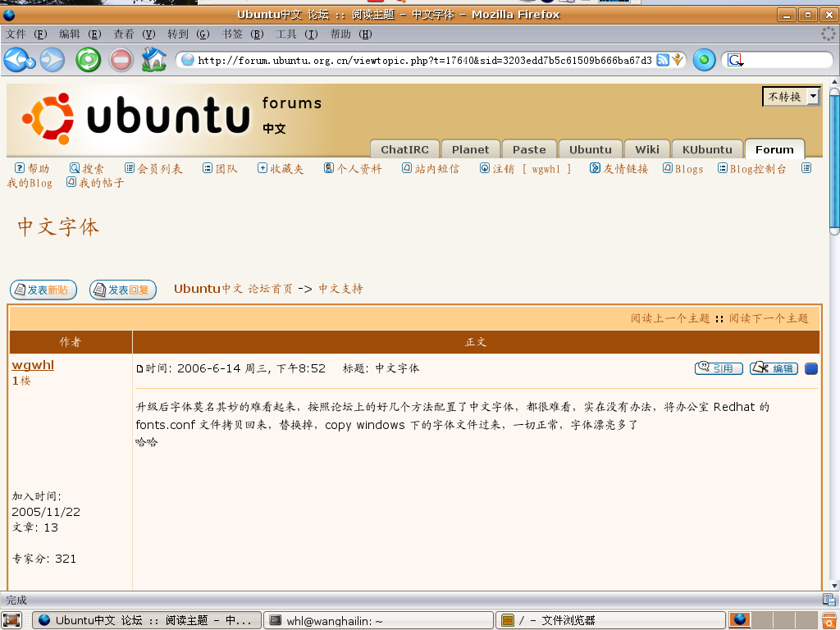840x630 pixels.
Task: Open the 个人资料 profile link
Action: click(x=353, y=169)
